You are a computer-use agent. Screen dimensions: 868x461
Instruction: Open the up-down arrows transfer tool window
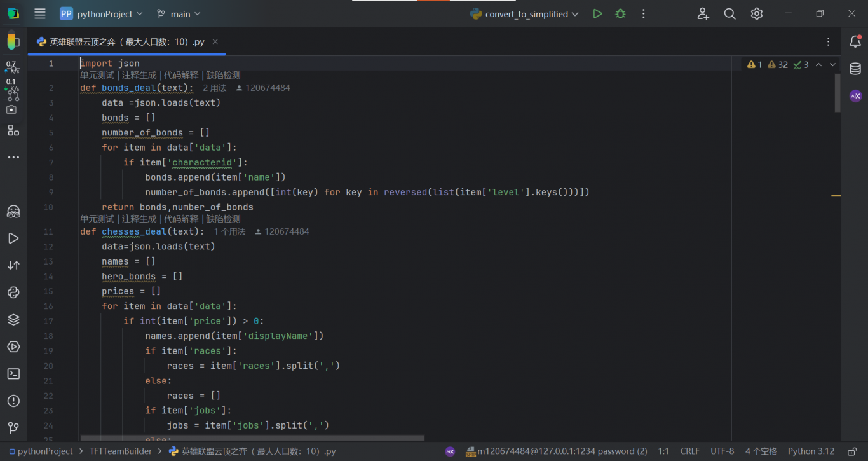pyautogui.click(x=13, y=265)
